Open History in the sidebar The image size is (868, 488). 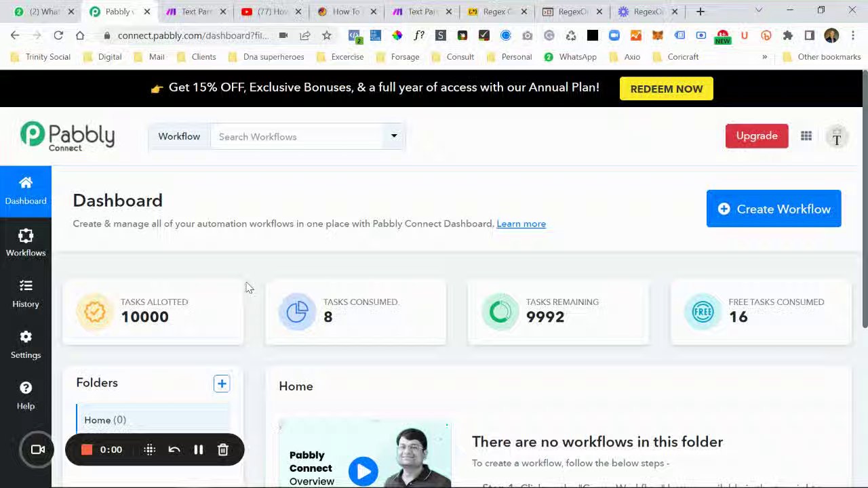click(26, 293)
